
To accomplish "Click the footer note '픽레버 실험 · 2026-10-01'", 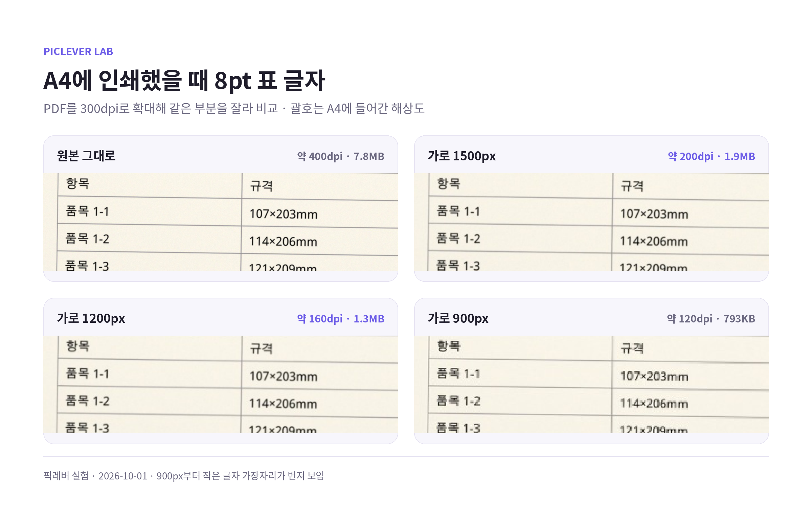I will pos(95,476).
